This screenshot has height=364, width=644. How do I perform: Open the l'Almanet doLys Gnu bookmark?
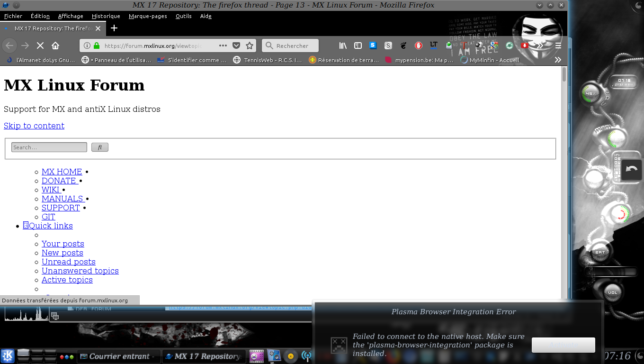[x=41, y=60]
